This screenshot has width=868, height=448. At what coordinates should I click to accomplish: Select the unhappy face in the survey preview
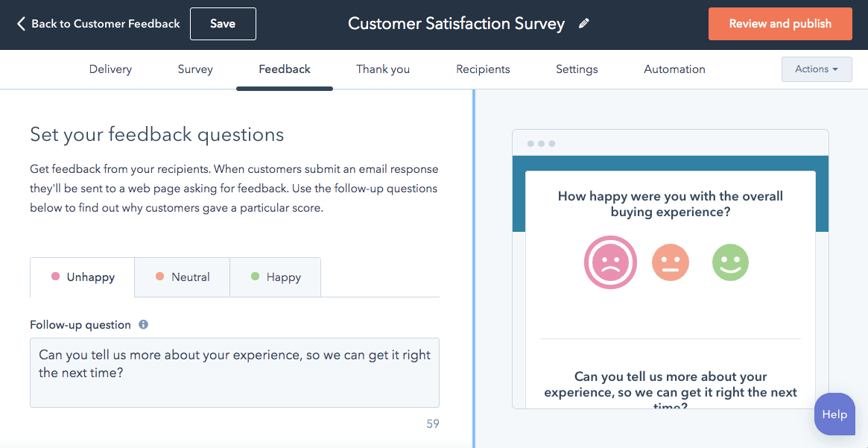pyautogui.click(x=610, y=262)
